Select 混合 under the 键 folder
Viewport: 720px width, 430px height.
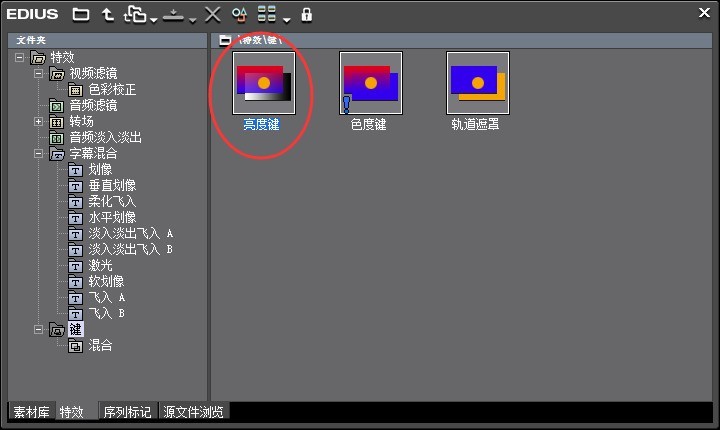click(100, 346)
